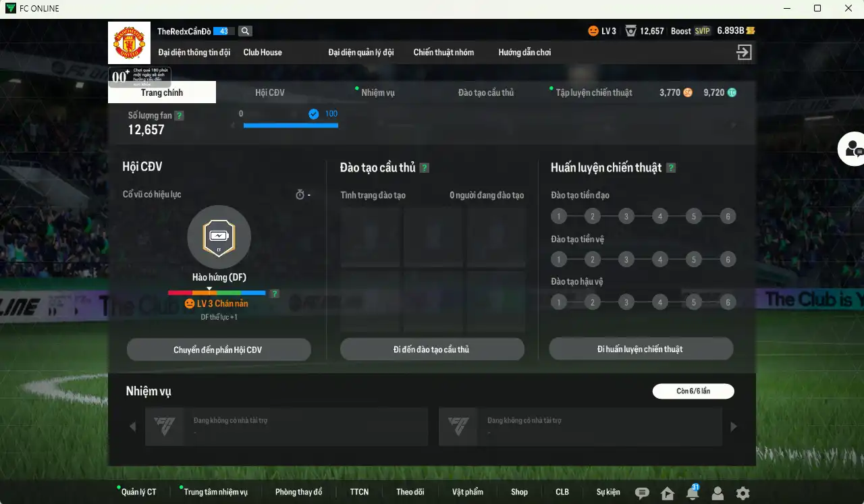Switch to the Hội CĐV tab
The height and width of the screenshot is (504, 864).
[x=270, y=92]
